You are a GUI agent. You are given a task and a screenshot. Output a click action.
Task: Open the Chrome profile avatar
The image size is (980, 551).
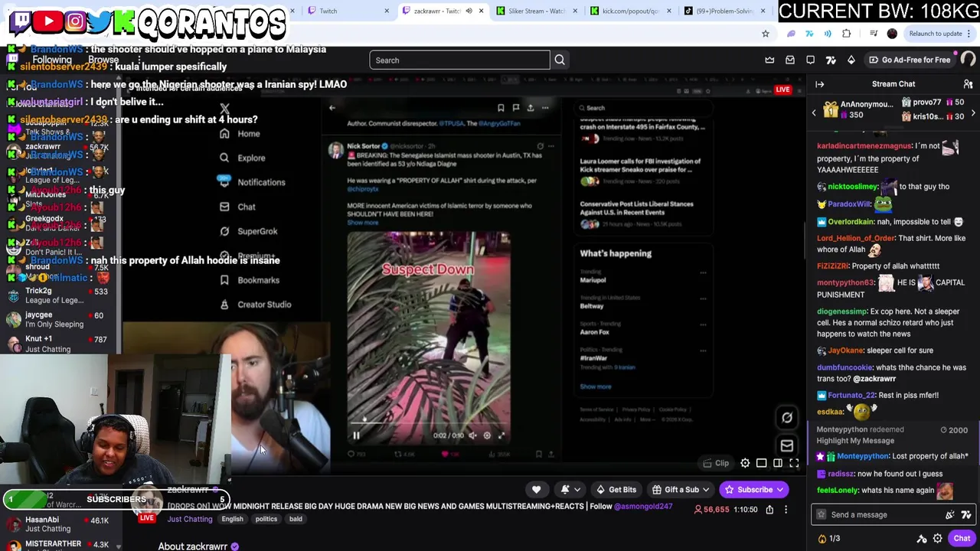(892, 34)
